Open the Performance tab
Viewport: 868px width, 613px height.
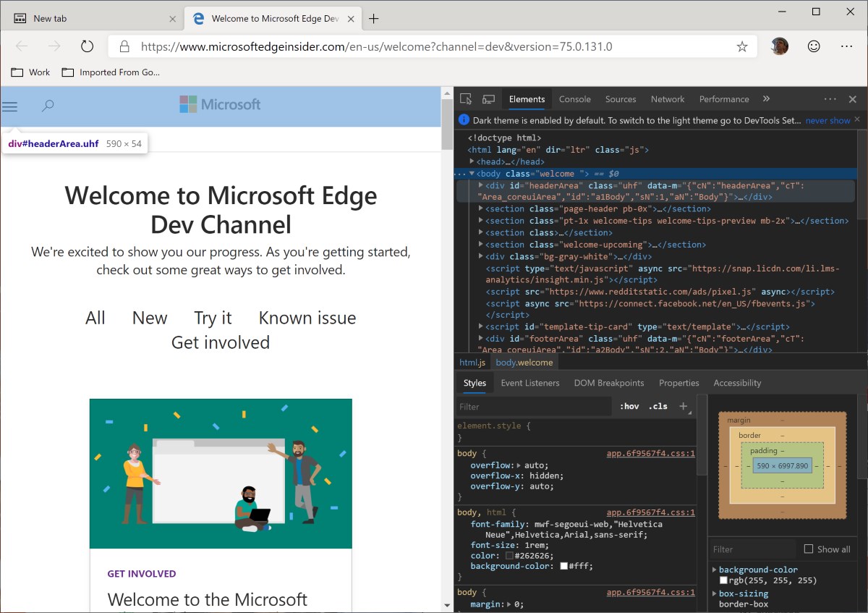point(724,99)
